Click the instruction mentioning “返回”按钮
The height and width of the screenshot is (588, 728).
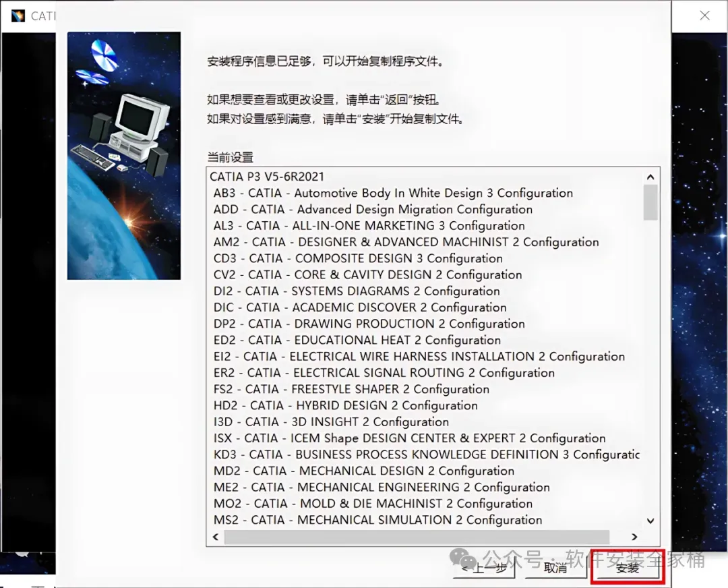(324, 99)
